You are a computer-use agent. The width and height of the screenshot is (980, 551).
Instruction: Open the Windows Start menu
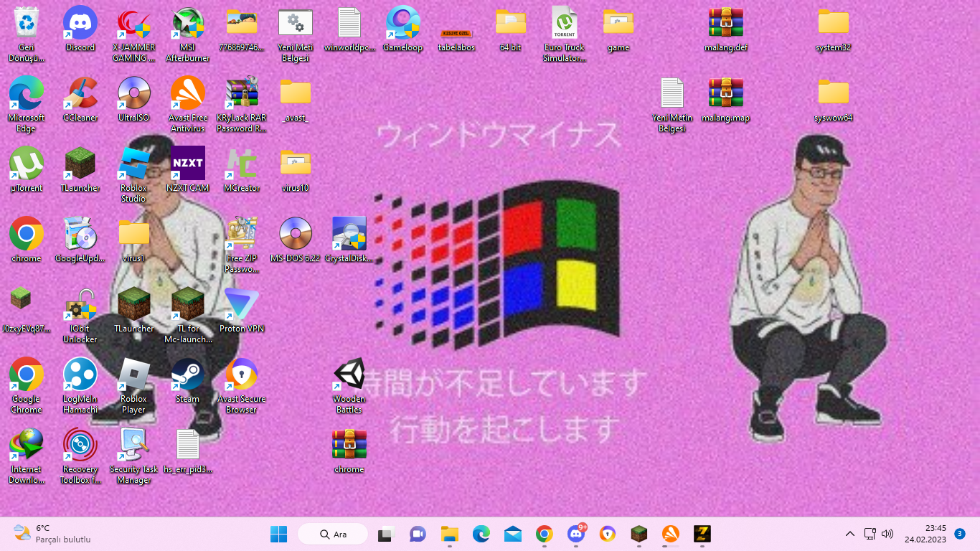(278, 534)
